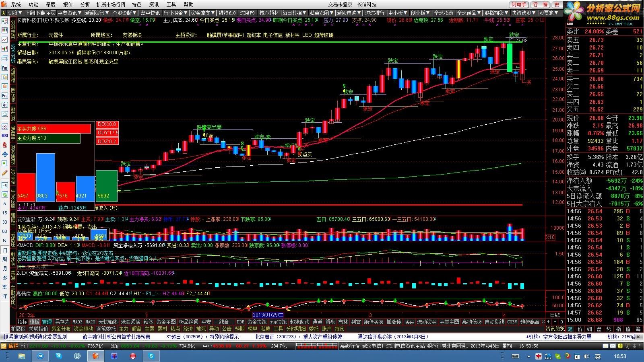Open the 全球商品 dropdown

tap(469, 13)
